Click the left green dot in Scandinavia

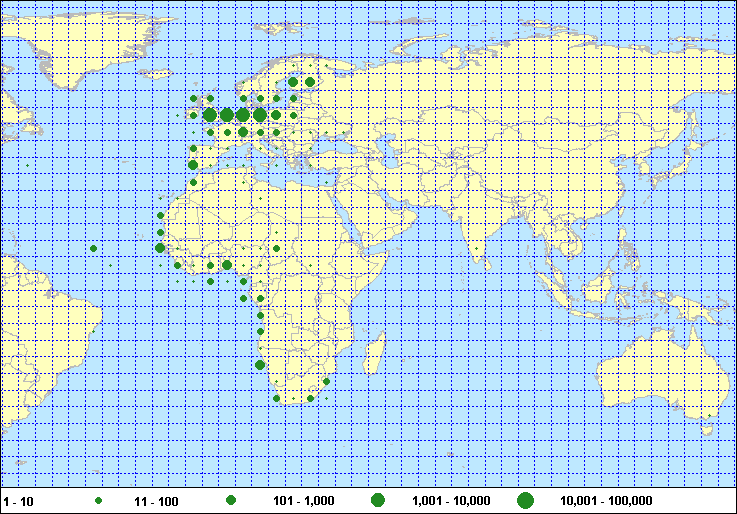point(293,82)
